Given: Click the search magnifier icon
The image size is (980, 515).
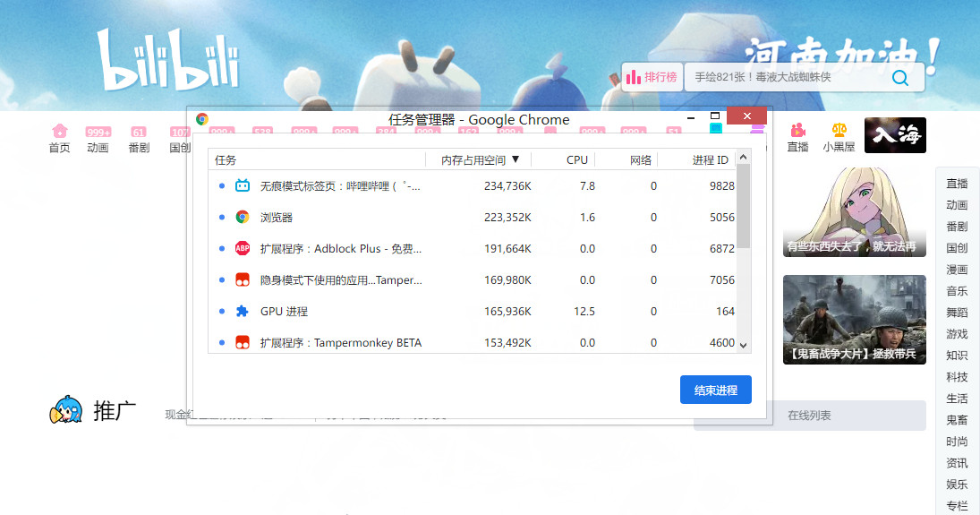Looking at the screenshot, I should (x=900, y=78).
